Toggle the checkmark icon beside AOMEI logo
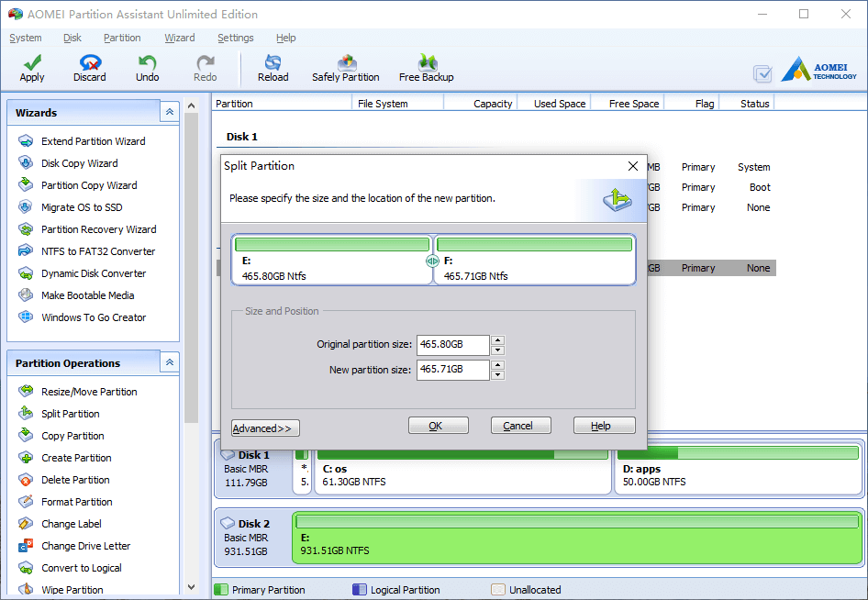This screenshot has height=600, width=868. [x=762, y=73]
